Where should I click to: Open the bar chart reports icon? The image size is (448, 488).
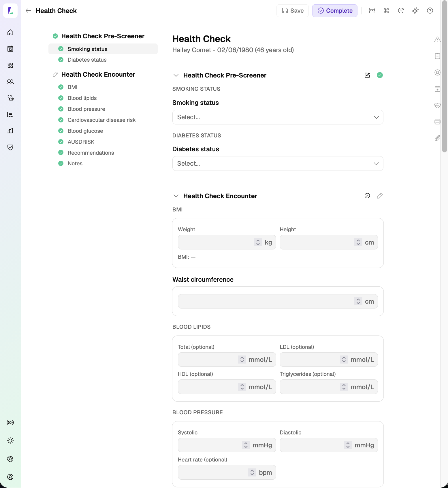click(x=10, y=131)
